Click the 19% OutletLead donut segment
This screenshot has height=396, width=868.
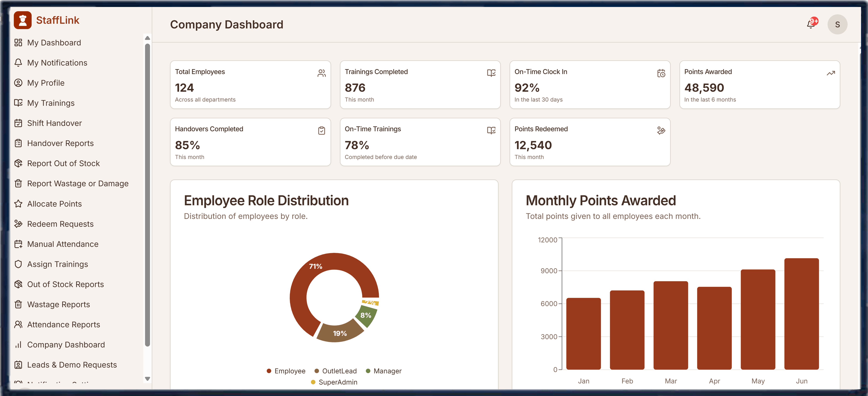pyautogui.click(x=340, y=333)
